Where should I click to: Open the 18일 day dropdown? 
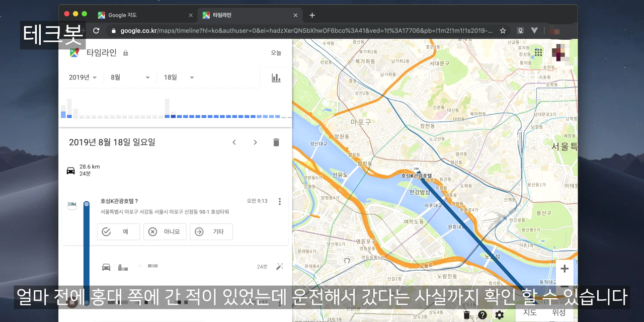tap(179, 77)
